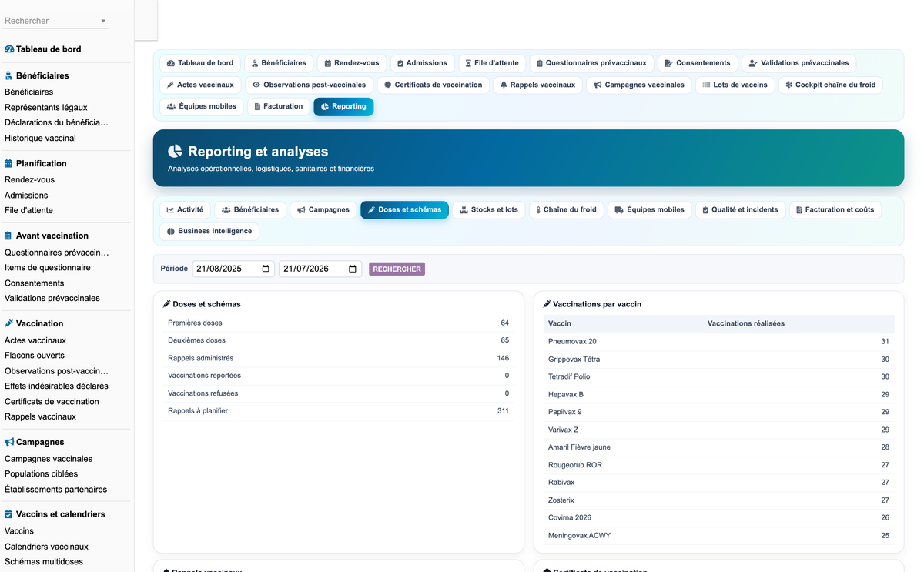Click the snowflake icon on Cockpit chaîne du froid
This screenshot has height=572, width=924.
(788, 85)
